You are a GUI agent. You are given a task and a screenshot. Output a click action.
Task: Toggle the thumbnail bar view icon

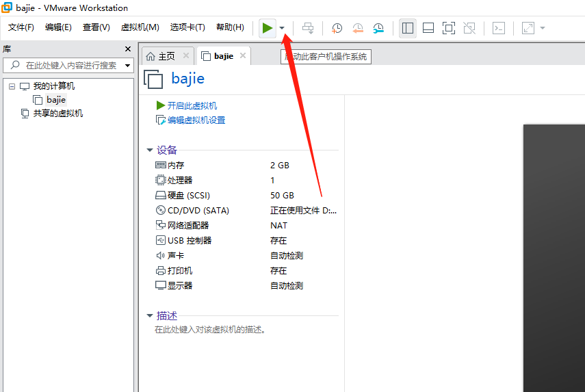click(428, 28)
